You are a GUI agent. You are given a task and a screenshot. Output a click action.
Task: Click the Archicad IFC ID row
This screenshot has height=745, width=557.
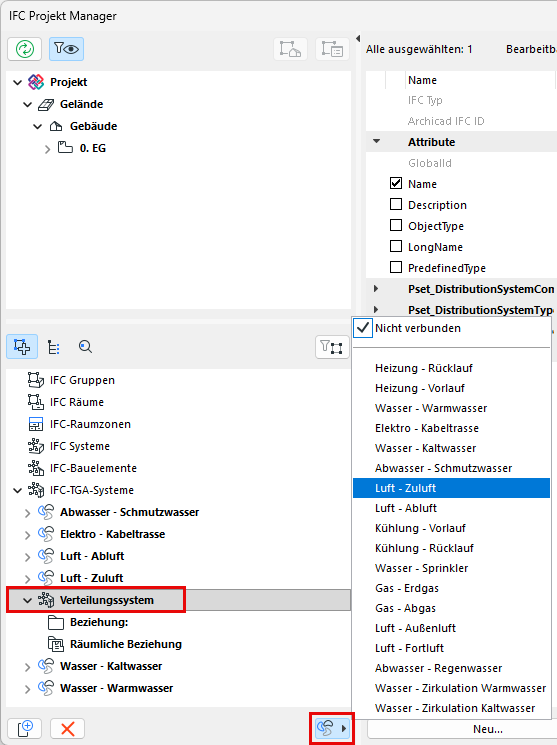[x=461, y=121]
